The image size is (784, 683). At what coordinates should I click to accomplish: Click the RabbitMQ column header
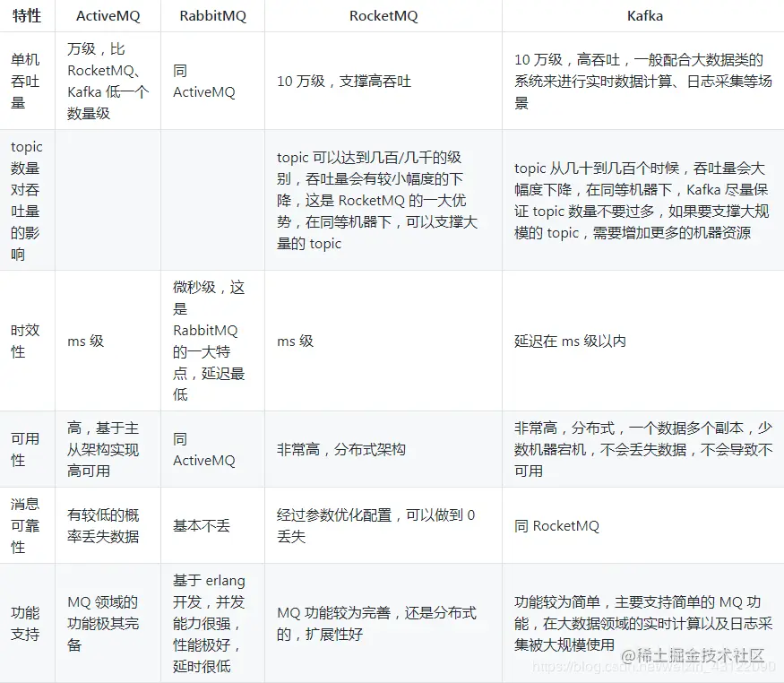[212, 16]
